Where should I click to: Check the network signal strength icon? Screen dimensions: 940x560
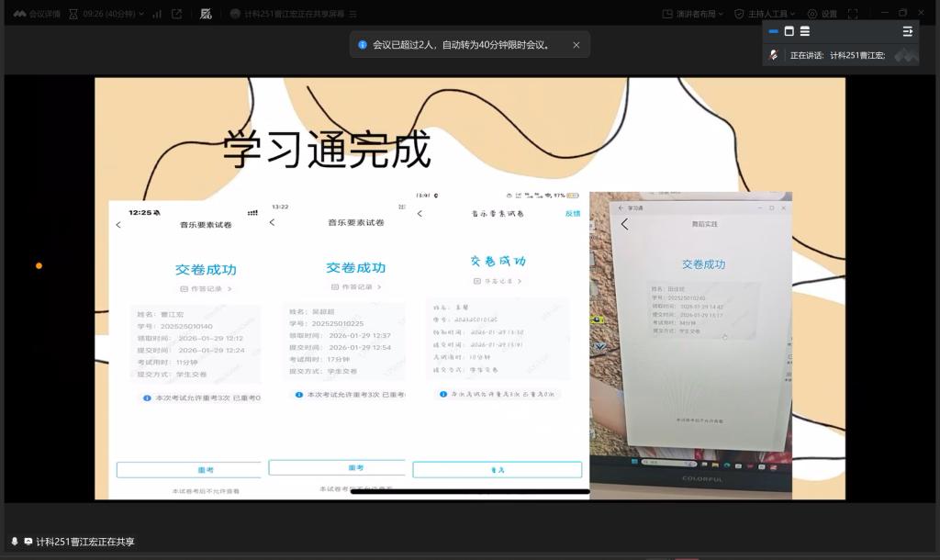156,14
